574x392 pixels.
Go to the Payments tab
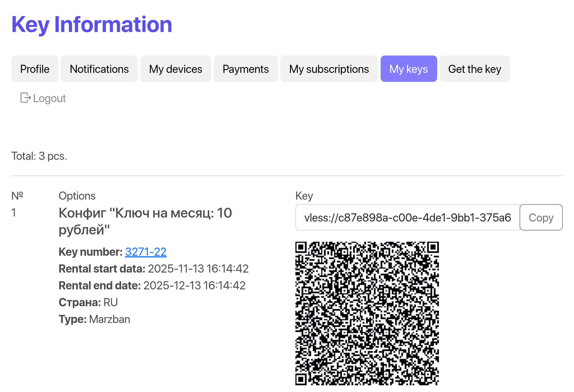tap(246, 69)
